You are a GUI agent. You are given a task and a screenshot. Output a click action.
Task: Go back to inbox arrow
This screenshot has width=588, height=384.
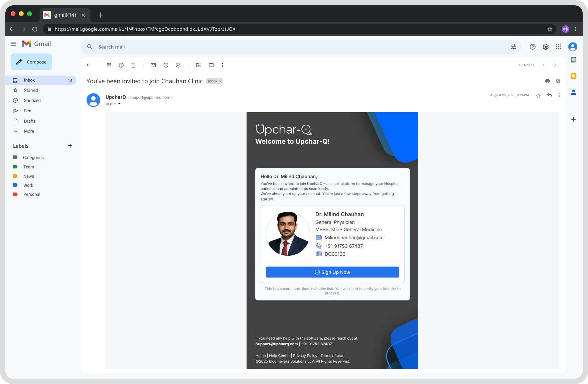pyautogui.click(x=89, y=65)
